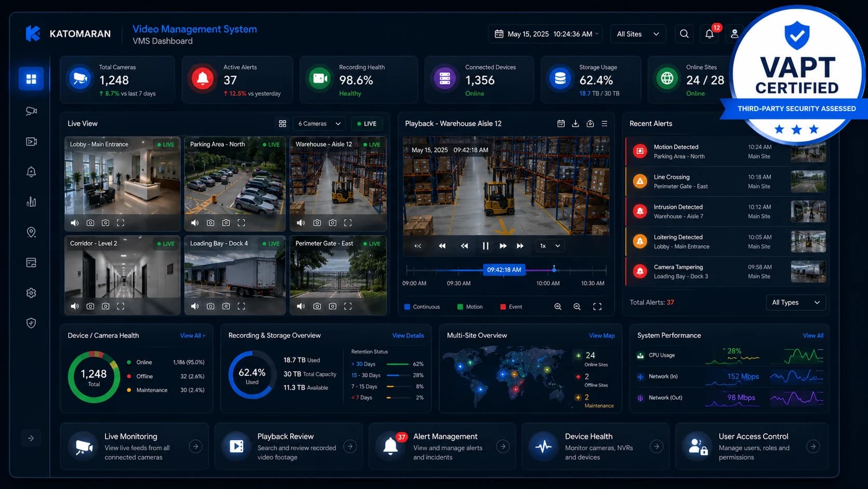Click the fast-forward playback button
This screenshot has width=868, height=489.
click(x=503, y=246)
